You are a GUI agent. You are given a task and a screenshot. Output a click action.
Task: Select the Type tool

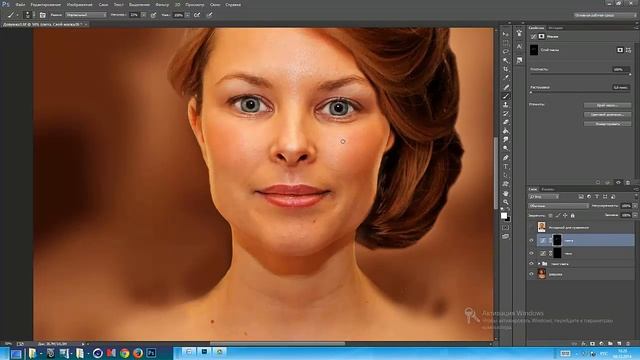506,167
